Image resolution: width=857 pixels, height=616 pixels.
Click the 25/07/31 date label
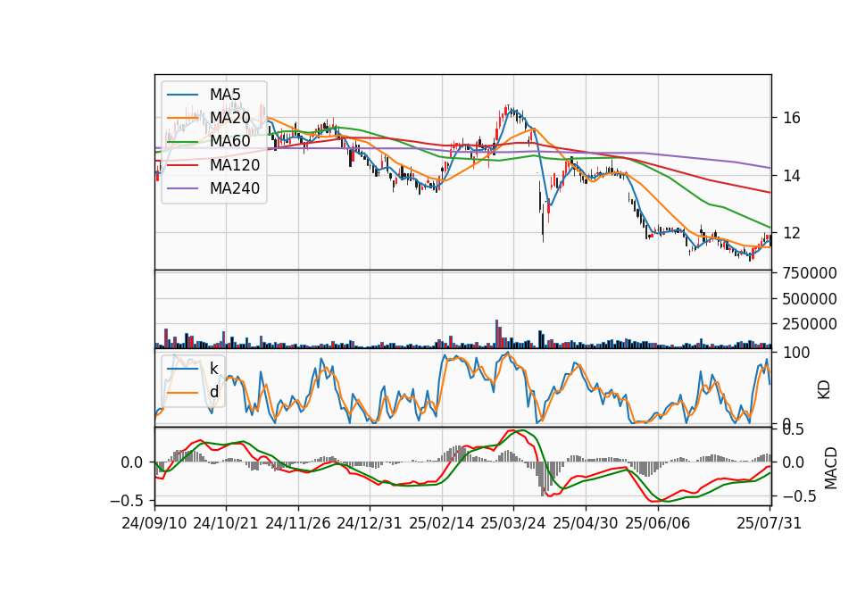[x=769, y=523]
